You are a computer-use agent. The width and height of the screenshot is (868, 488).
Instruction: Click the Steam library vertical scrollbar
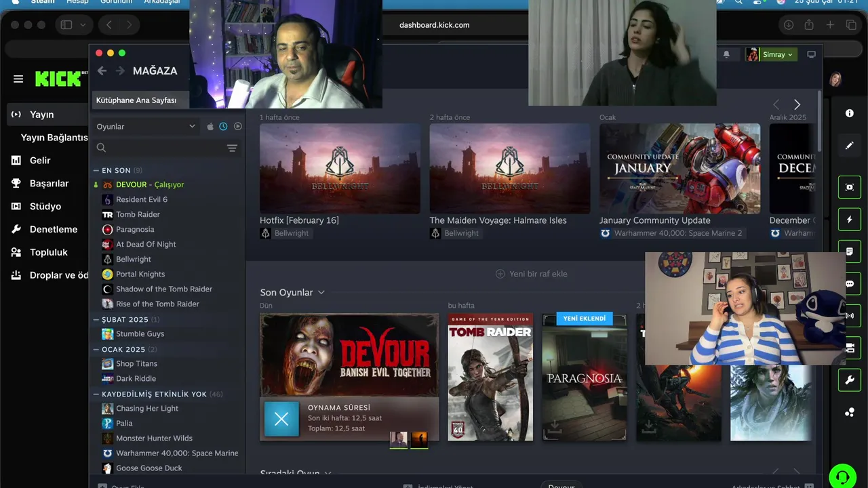tap(819, 122)
